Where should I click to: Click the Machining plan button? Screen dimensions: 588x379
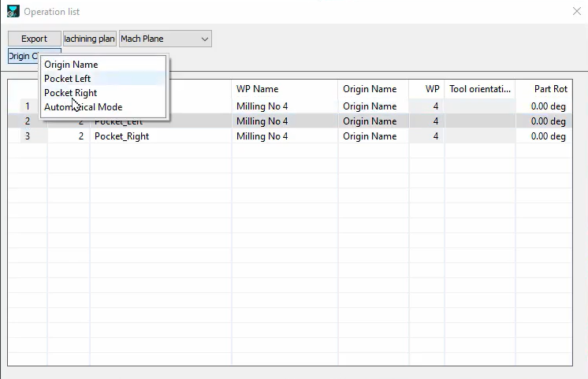90,39
